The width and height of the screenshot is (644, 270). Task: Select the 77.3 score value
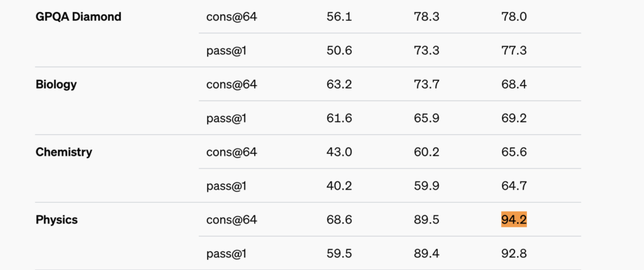[x=514, y=50]
